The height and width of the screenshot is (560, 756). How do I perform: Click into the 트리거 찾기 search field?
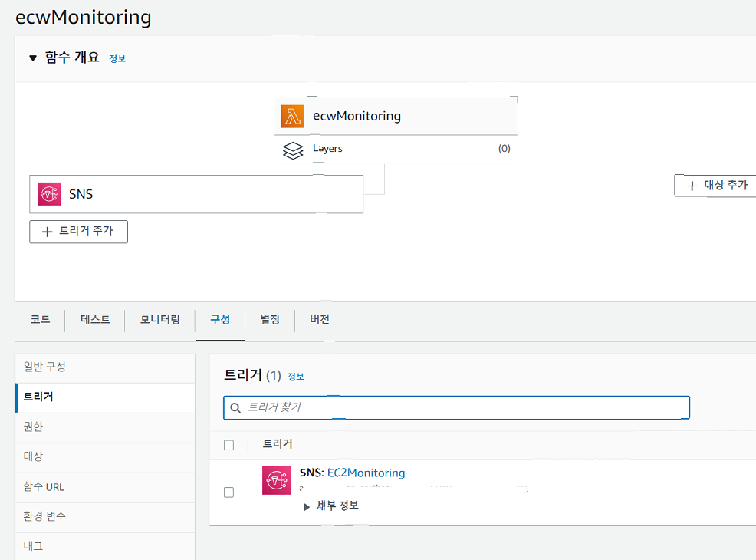pyautogui.click(x=460, y=407)
